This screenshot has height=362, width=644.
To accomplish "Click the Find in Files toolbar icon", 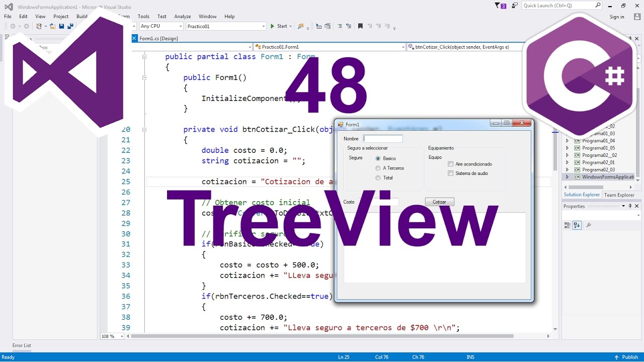I will point(301,26).
